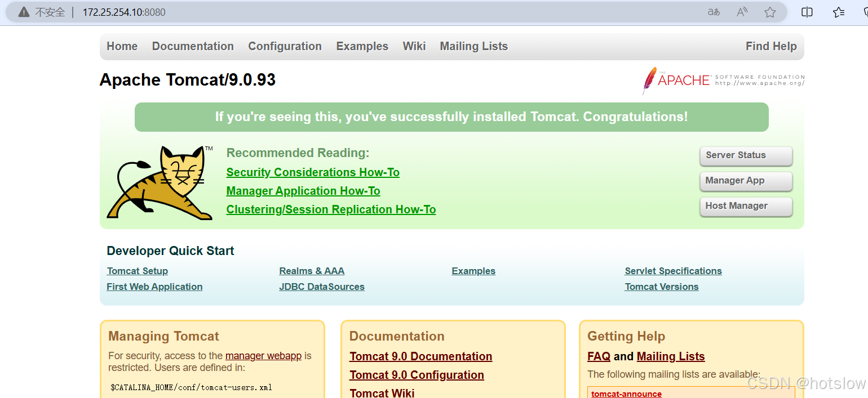
Task: Click the Manager App button
Action: point(746,181)
